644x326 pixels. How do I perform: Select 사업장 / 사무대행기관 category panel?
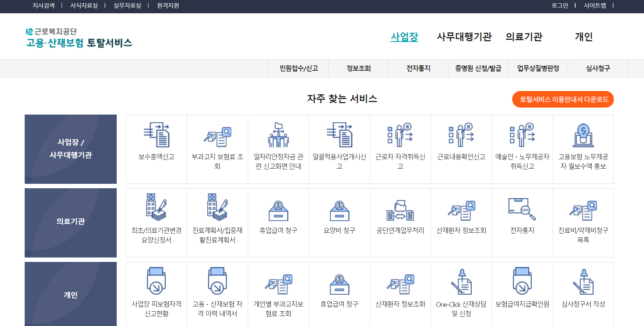coord(71,149)
